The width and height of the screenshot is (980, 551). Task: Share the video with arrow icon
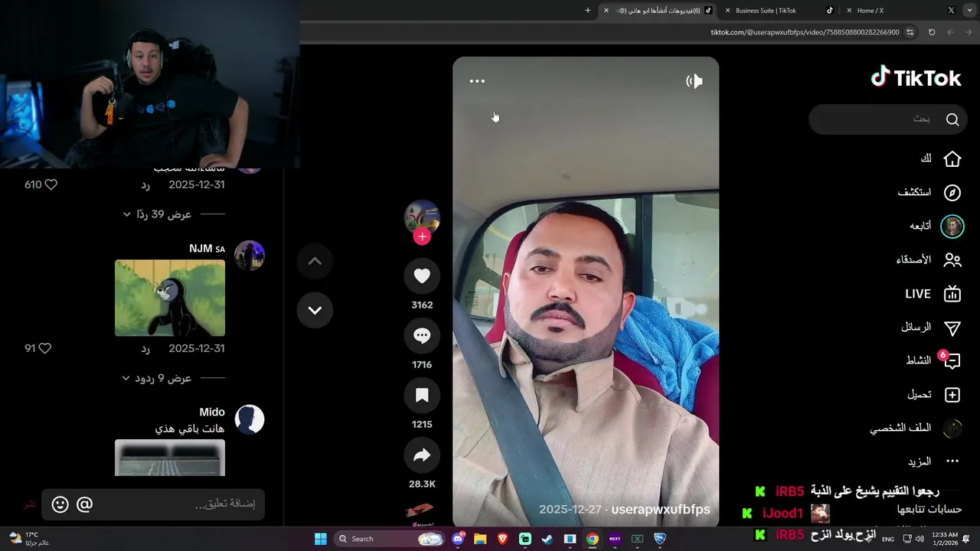tap(422, 455)
